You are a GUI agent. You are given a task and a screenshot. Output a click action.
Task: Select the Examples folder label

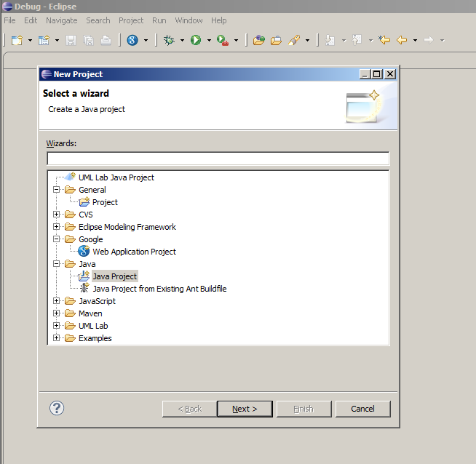point(95,338)
